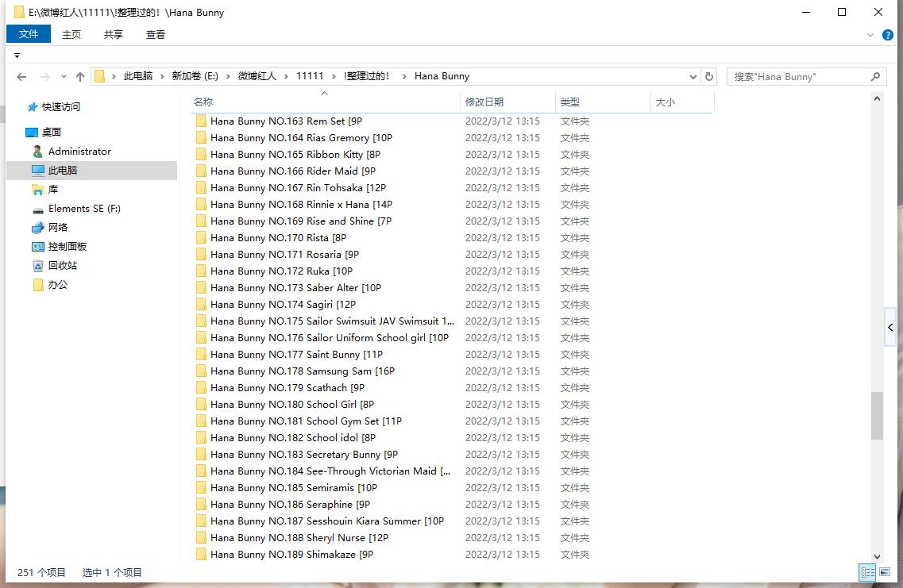This screenshot has width=903, height=588.
Task: Click the search magnifier icon
Action: [x=875, y=76]
